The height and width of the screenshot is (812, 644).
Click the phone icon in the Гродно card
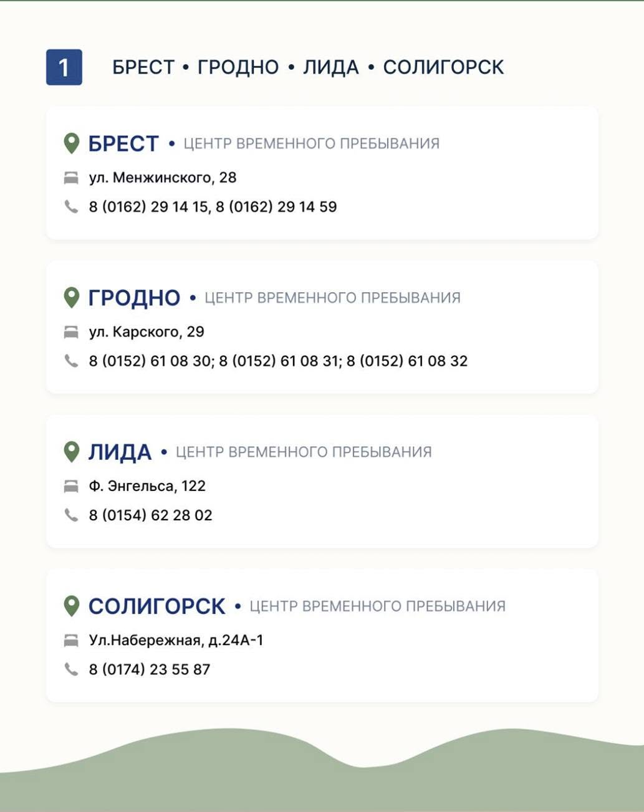pos(71,360)
